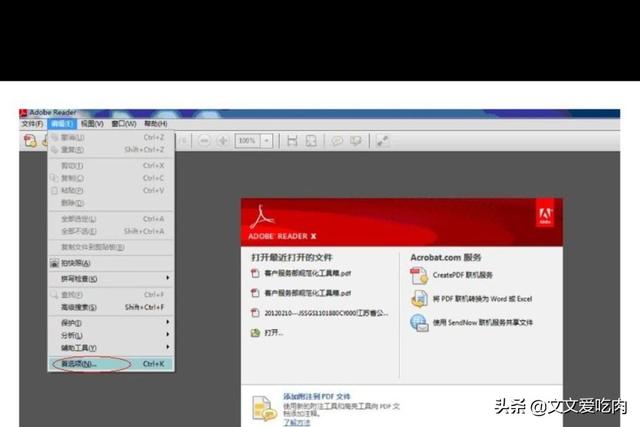
Task: Open the 文件(F) menu
Action: [x=32, y=124]
